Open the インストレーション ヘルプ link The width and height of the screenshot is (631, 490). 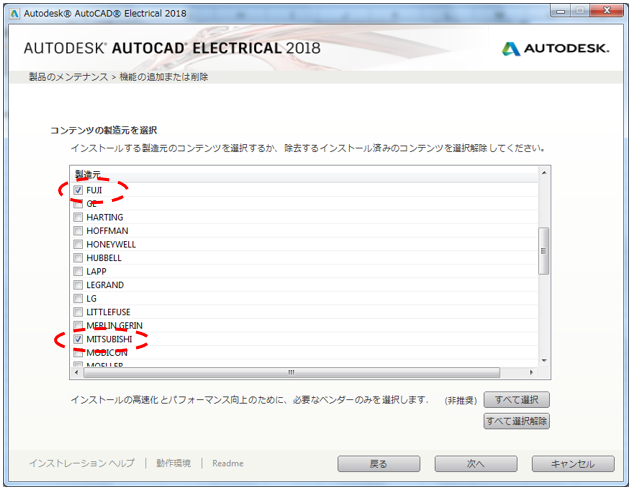(x=82, y=463)
